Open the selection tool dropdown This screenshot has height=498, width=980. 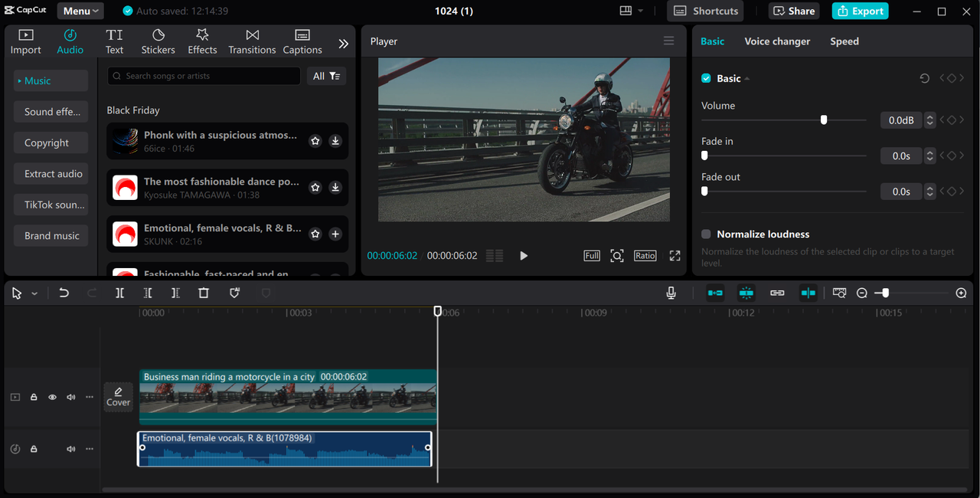point(34,293)
